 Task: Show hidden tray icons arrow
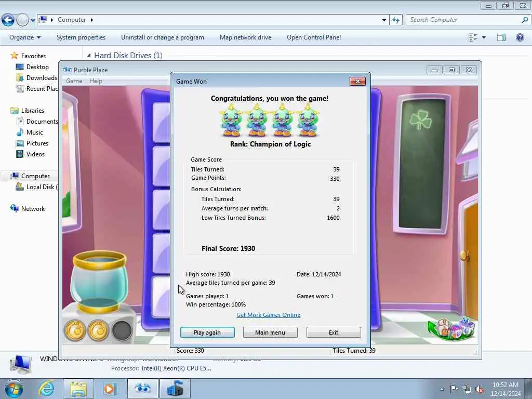point(442,389)
